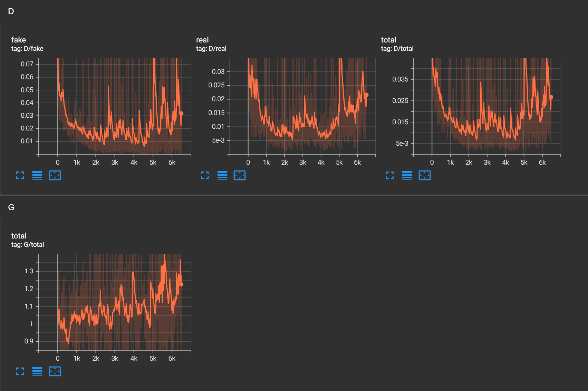Click the 0.035 y-axis label on D/total chart
The height and width of the screenshot is (391, 588).
(x=400, y=79)
